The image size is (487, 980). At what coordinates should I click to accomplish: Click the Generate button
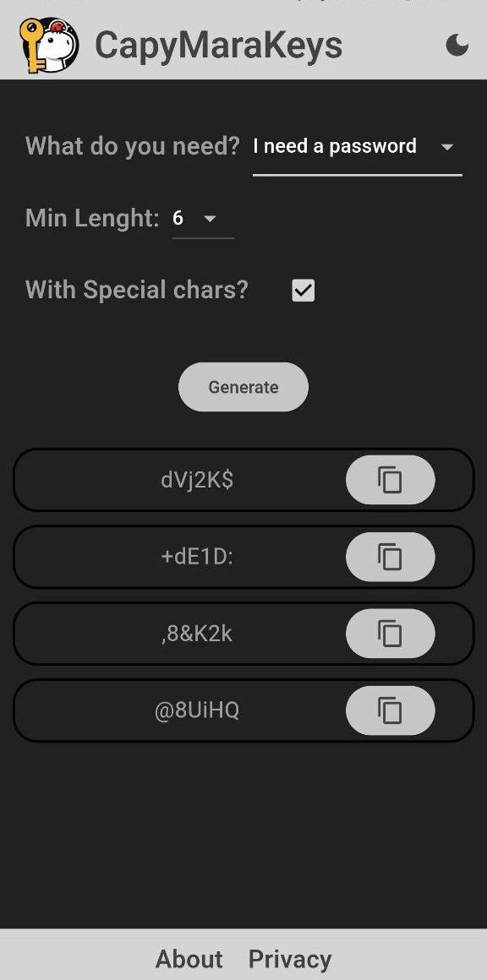(243, 387)
